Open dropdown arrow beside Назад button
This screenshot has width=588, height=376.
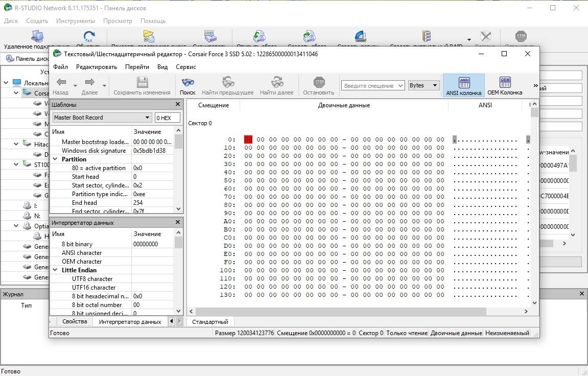pyautogui.click(x=75, y=86)
